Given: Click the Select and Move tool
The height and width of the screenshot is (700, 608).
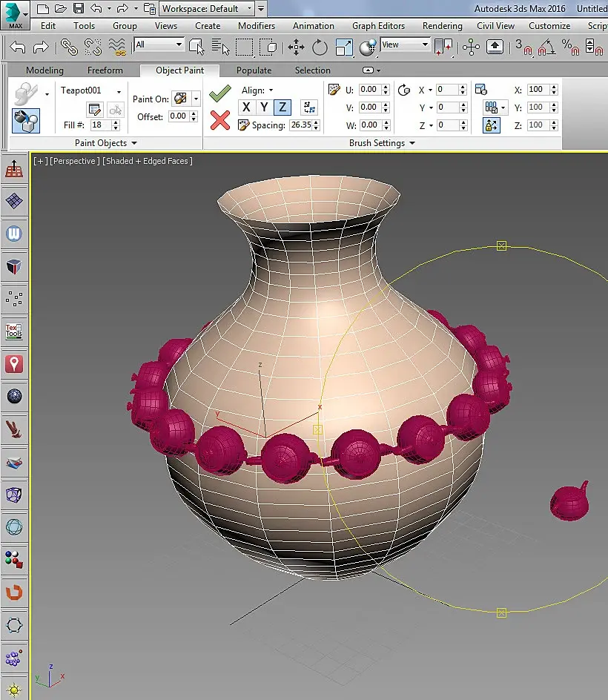Looking at the screenshot, I should pos(296,47).
